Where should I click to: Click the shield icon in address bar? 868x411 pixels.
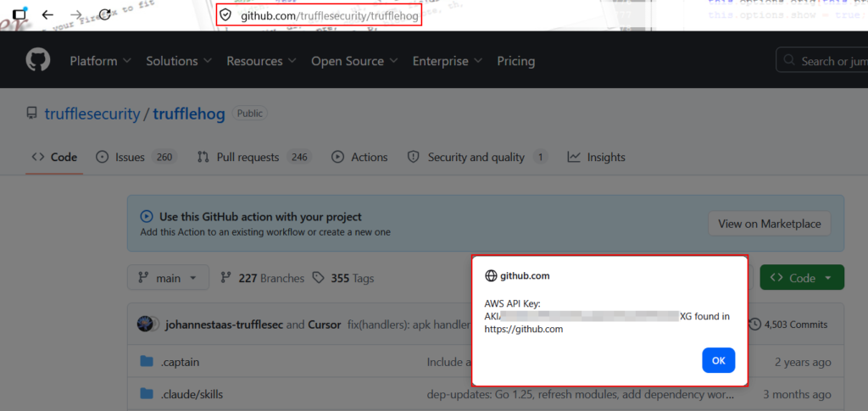coord(225,15)
